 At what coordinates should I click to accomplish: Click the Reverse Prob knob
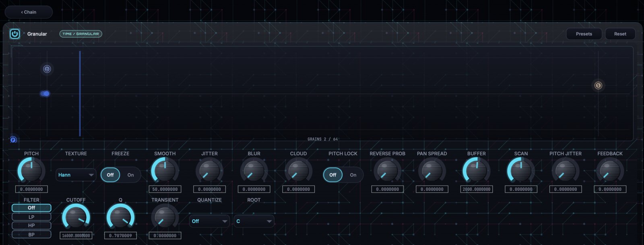point(388,171)
